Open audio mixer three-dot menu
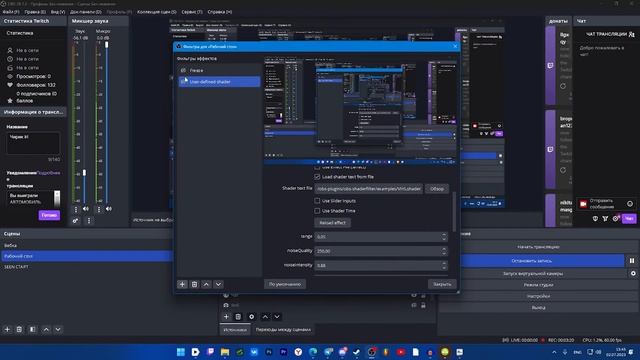Viewport: 640px width, 360px height. pyautogui.click(x=89, y=221)
